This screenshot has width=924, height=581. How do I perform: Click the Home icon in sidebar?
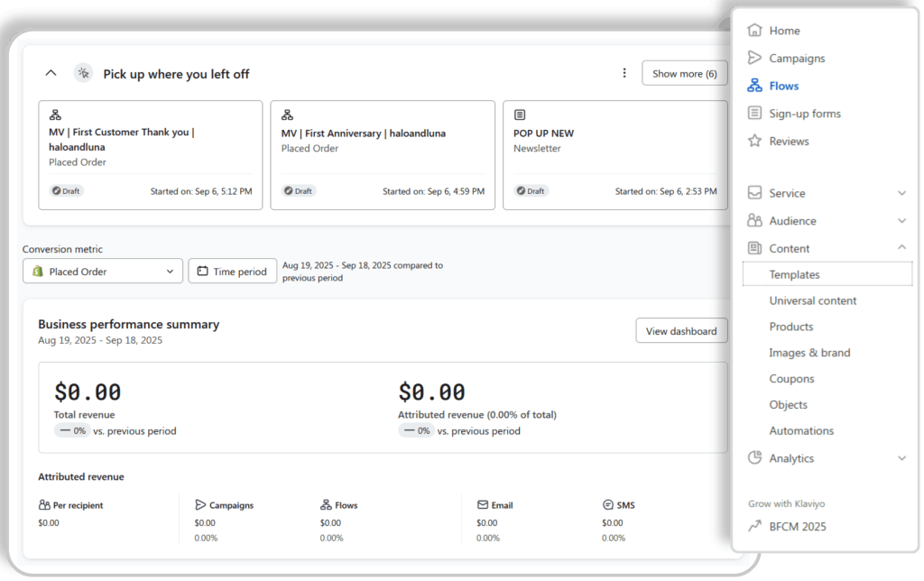[x=755, y=31]
